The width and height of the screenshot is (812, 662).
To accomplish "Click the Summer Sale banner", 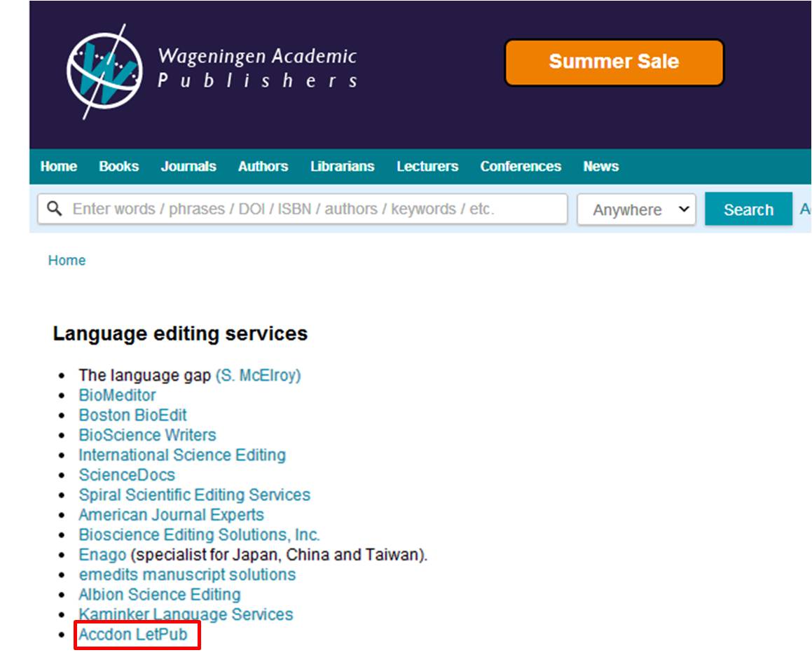I will pos(614,62).
